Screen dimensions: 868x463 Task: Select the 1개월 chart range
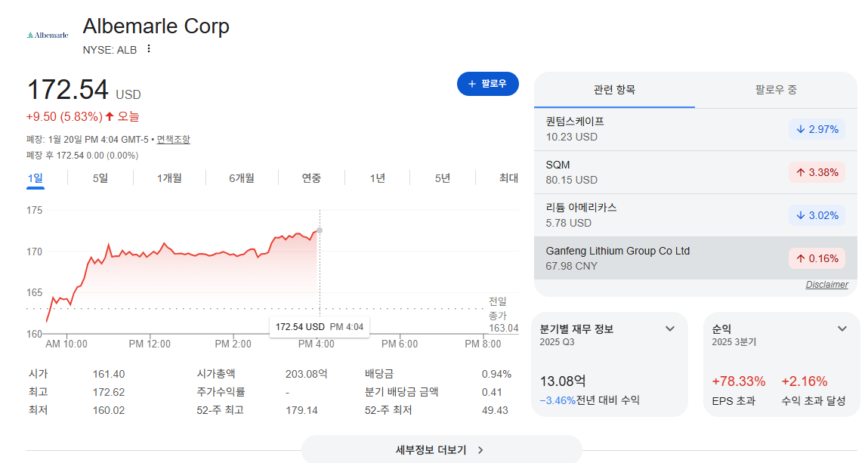(x=169, y=178)
